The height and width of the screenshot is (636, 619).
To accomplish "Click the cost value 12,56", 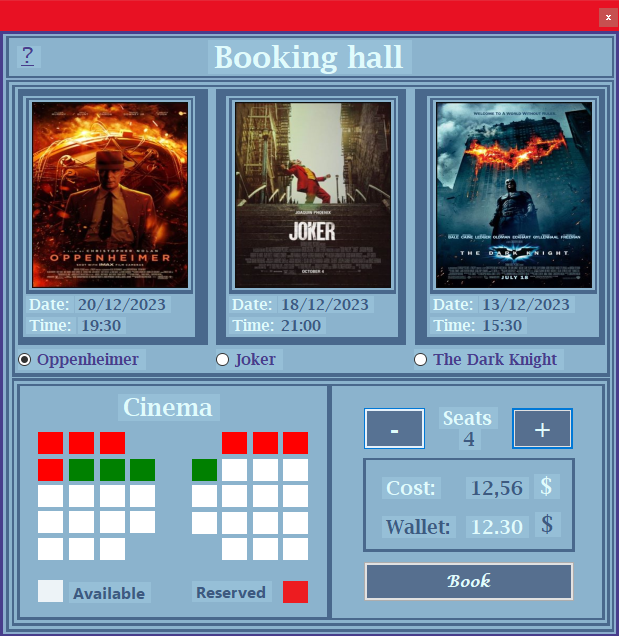I will click(497, 488).
